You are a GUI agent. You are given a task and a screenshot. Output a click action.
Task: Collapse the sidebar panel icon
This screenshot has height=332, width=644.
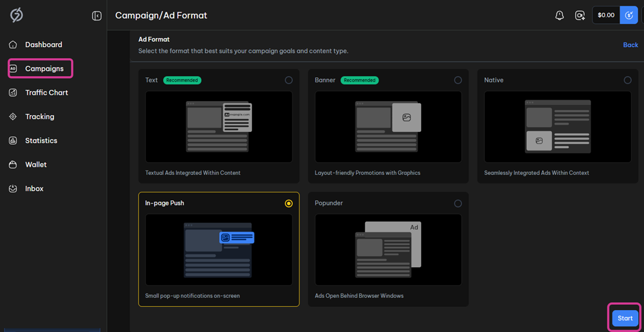coord(97,16)
